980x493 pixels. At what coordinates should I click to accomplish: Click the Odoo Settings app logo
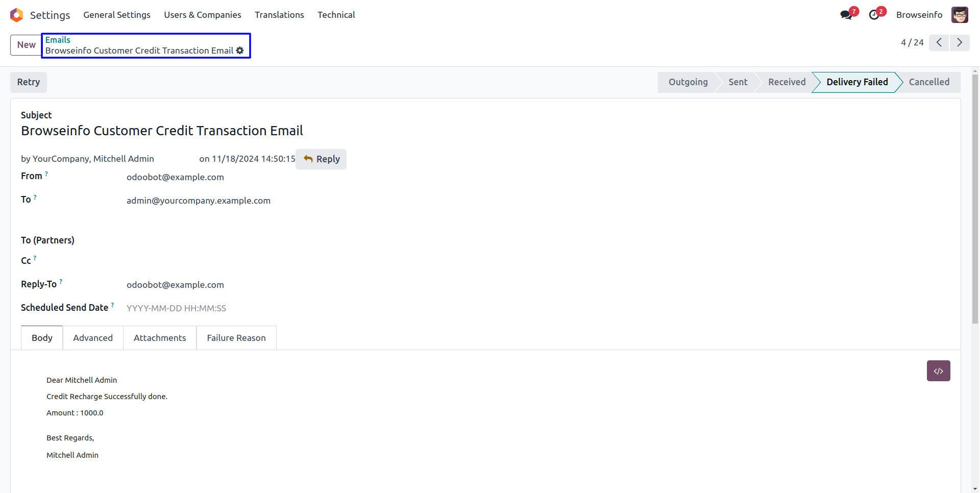17,15
